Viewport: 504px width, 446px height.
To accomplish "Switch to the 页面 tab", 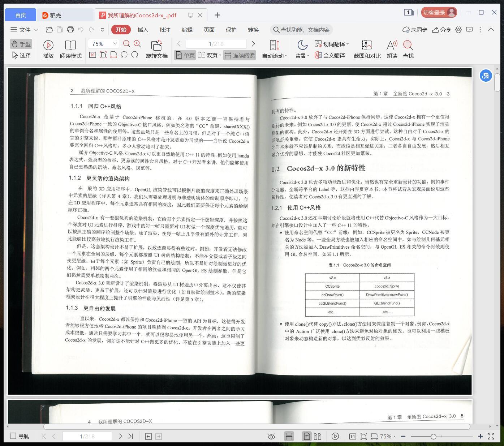I will tap(209, 30).
